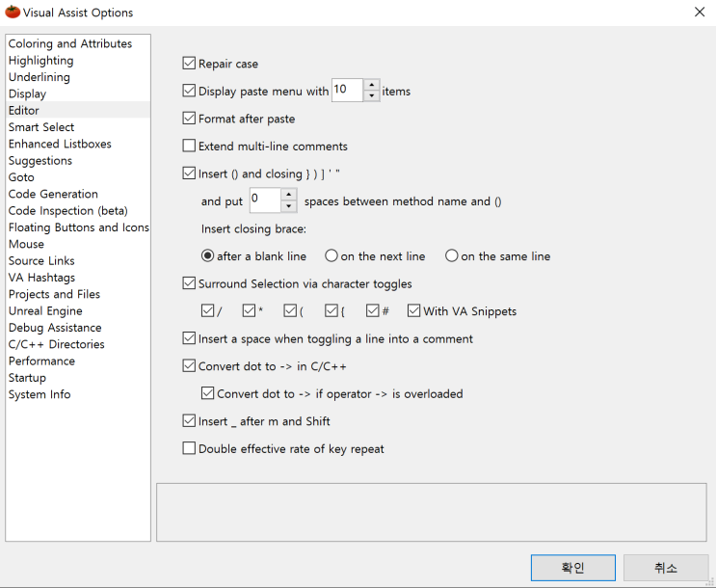
Task: Decrease paste menu items count
Action: (372, 96)
